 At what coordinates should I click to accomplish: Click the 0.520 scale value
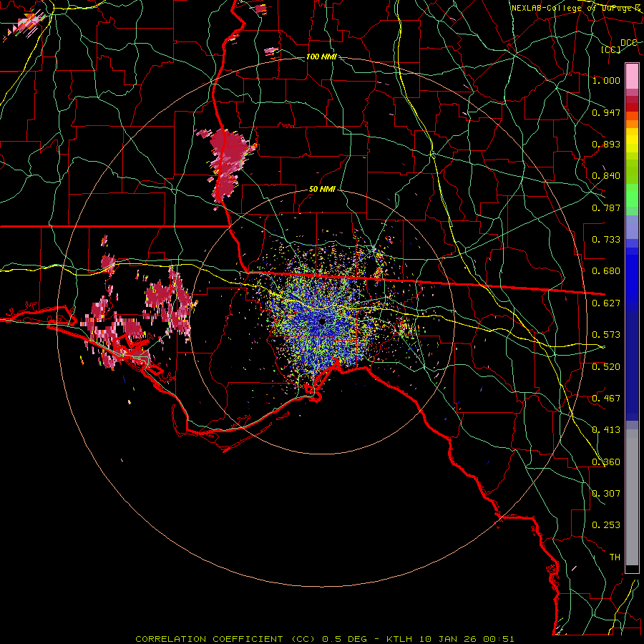[x=606, y=367]
